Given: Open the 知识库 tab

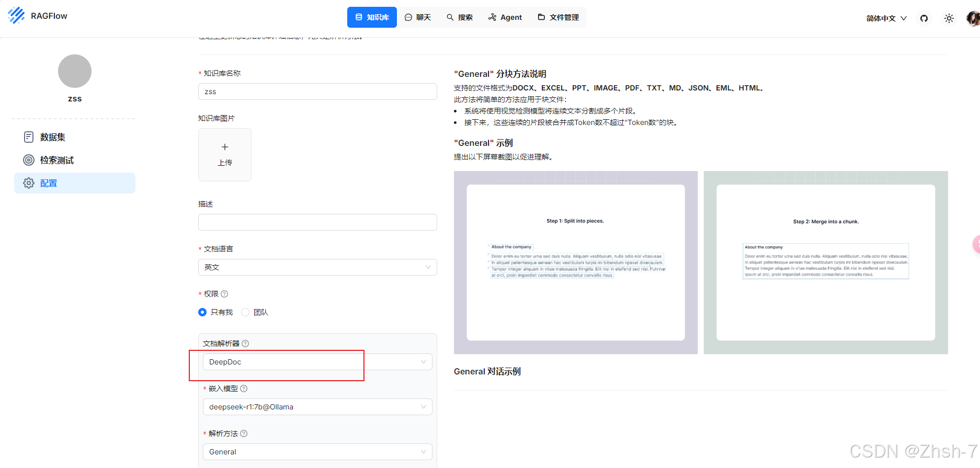Looking at the screenshot, I should pos(372,17).
